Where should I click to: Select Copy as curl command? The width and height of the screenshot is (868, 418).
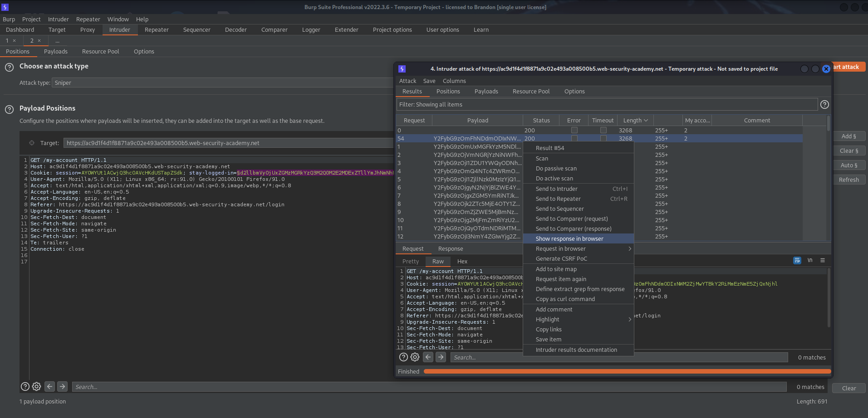pos(578,299)
